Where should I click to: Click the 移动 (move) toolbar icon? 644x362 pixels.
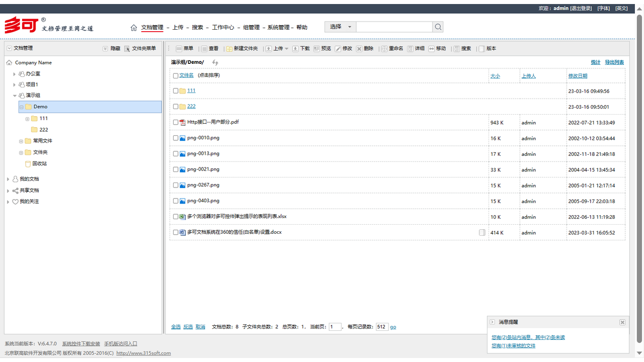[x=432, y=49]
